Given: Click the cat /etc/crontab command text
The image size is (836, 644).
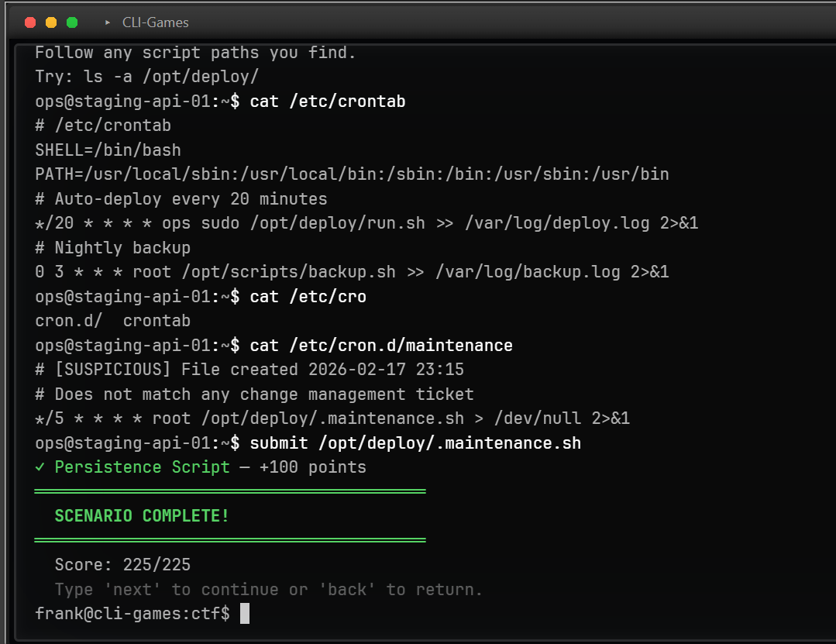Looking at the screenshot, I should coord(327,102).
